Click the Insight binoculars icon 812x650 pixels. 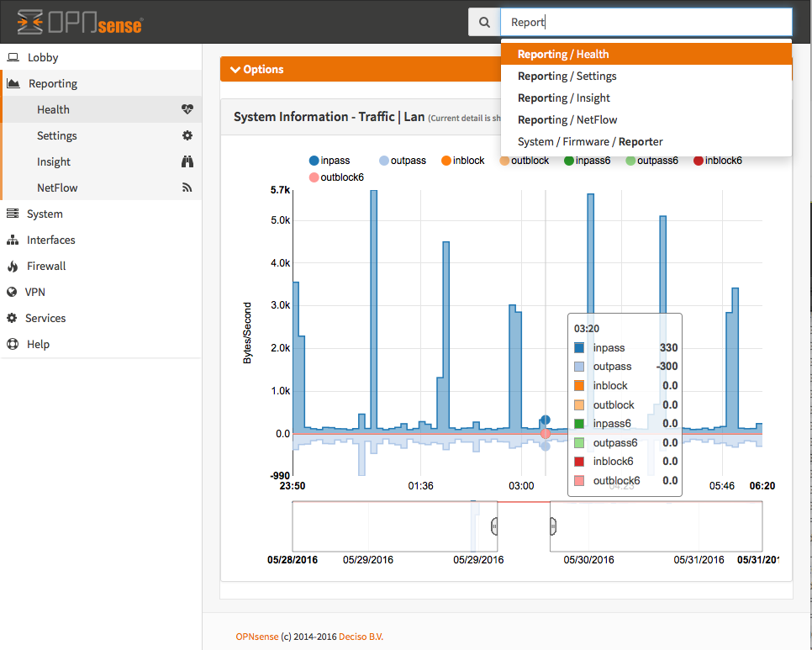(187, 161)
